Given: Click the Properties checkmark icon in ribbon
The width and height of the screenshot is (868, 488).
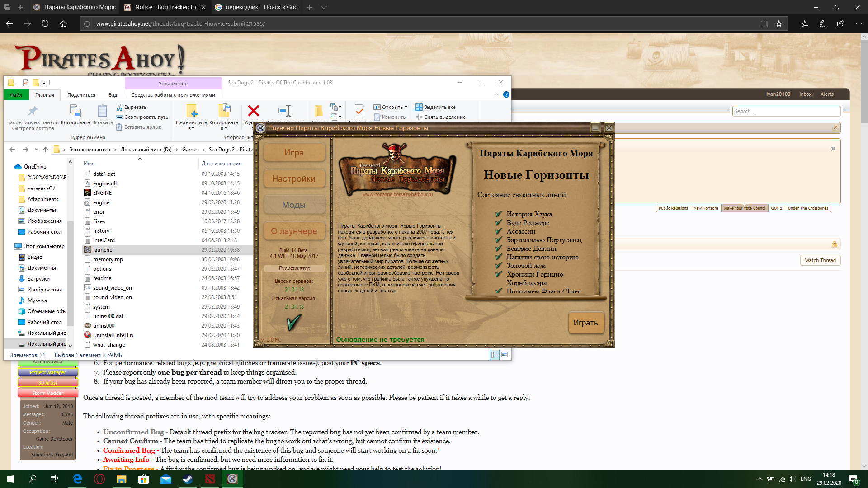Looking at the screenshot, I should (359, 110).
